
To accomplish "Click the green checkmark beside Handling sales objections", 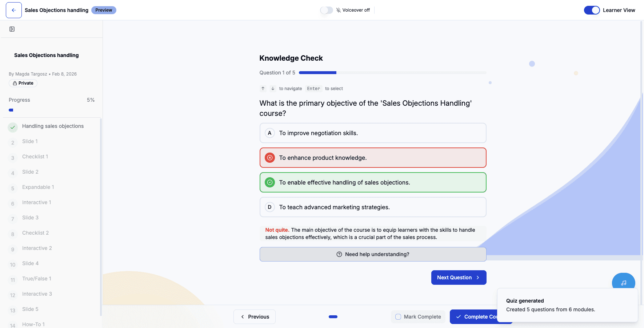I will [12, 127].
